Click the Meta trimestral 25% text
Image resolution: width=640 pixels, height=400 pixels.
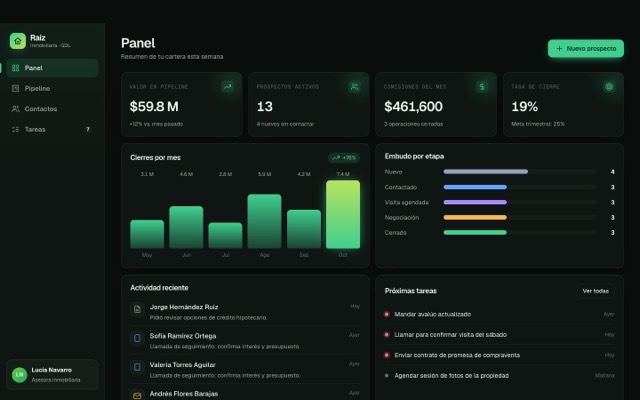(x=538, y=124)
